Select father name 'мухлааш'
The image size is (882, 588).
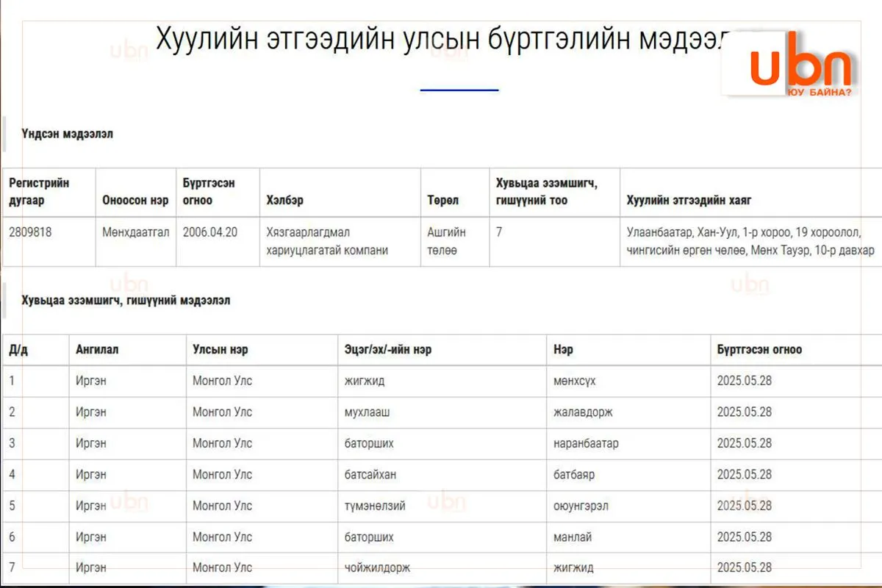(367, 412)
